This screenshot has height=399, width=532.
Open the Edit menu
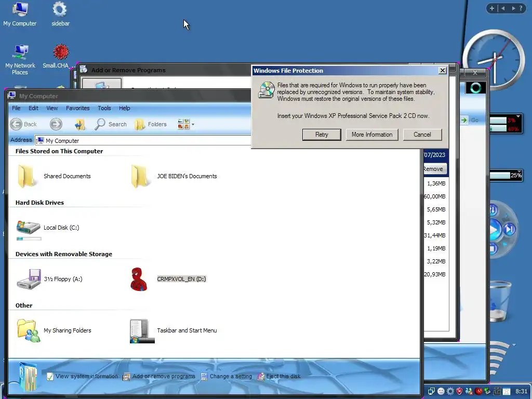point(33,108)
